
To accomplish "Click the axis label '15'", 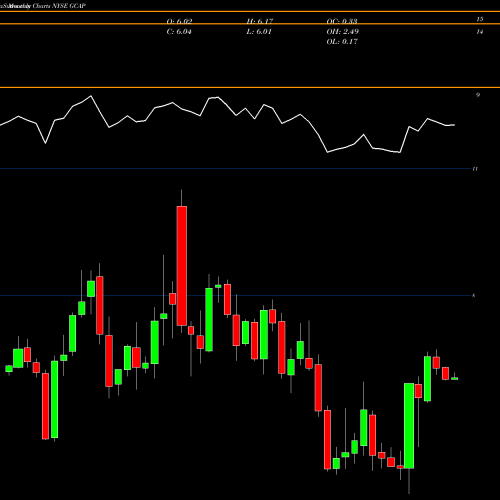I will point(480,19).
